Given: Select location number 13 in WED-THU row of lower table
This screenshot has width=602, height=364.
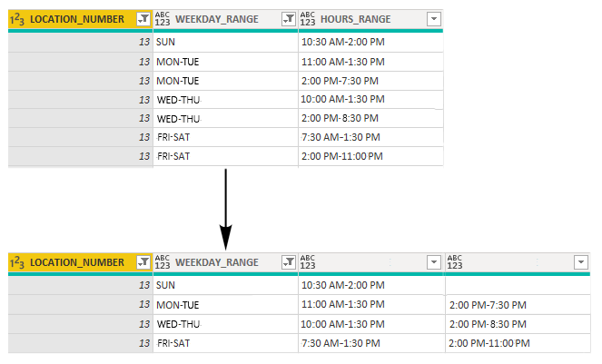Looking at the screenshot, I should 81,324.
